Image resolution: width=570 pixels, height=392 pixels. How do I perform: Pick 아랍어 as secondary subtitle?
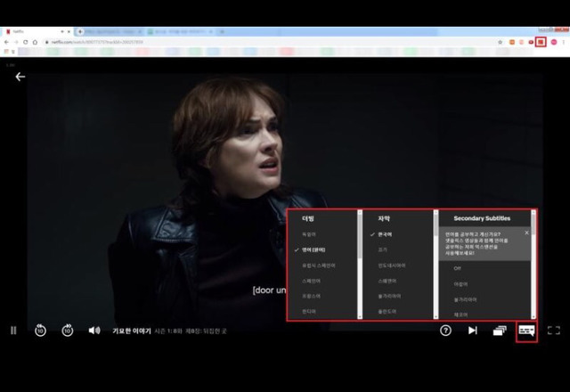(x=460, y=284)
